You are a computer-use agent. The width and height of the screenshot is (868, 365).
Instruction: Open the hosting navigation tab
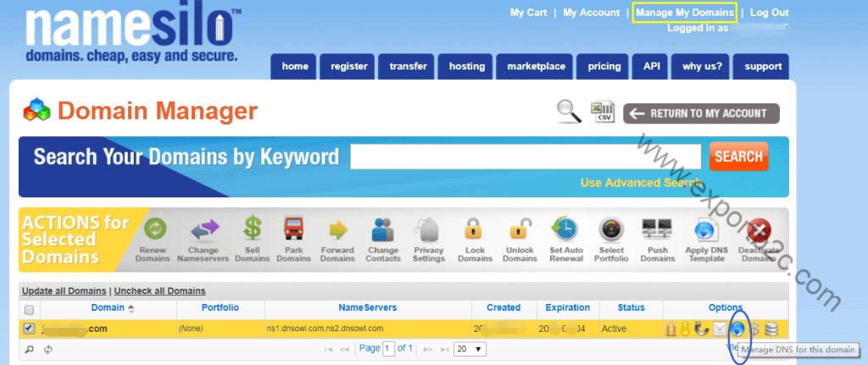(x=466, y=66)
